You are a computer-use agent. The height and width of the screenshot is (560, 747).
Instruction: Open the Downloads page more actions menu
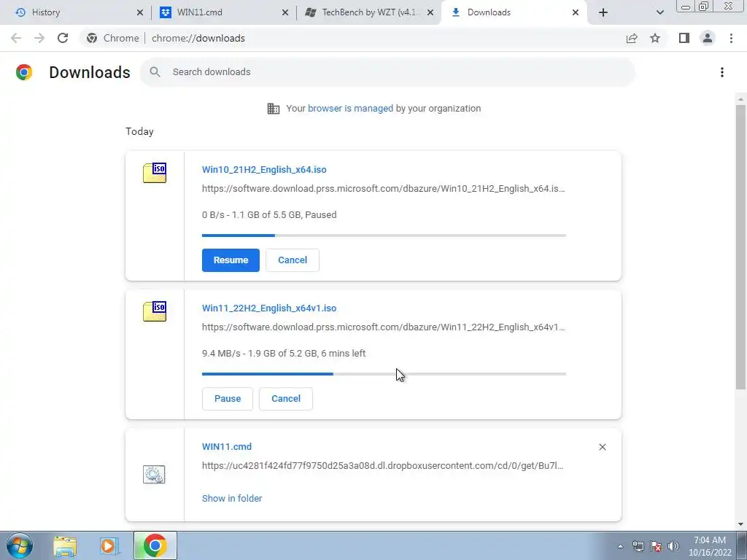(722, 72)
